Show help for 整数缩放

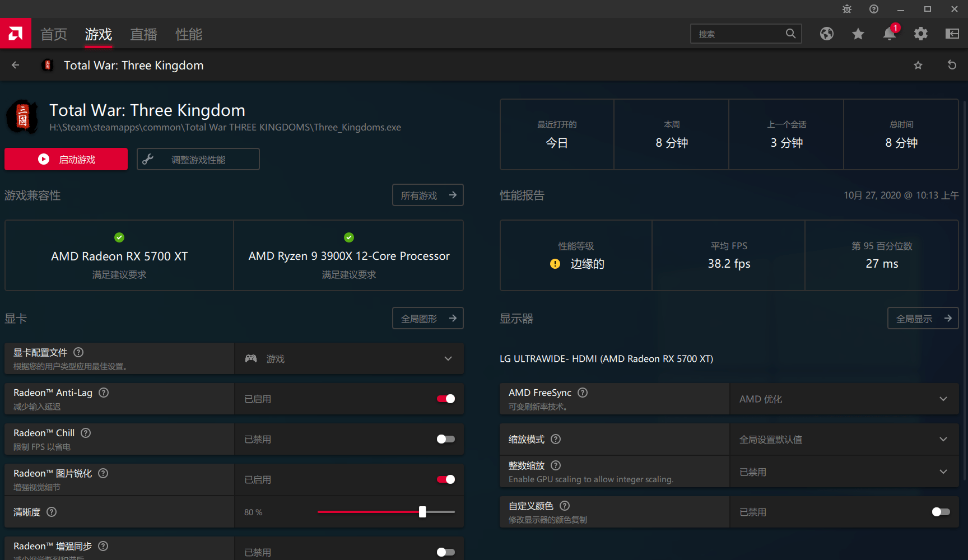[556, 465]
